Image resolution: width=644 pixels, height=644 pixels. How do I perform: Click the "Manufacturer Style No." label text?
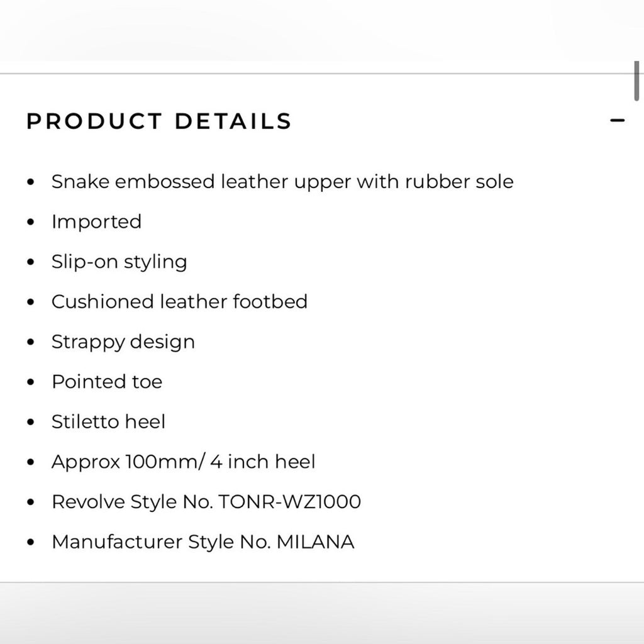click(x=162, y=541)
